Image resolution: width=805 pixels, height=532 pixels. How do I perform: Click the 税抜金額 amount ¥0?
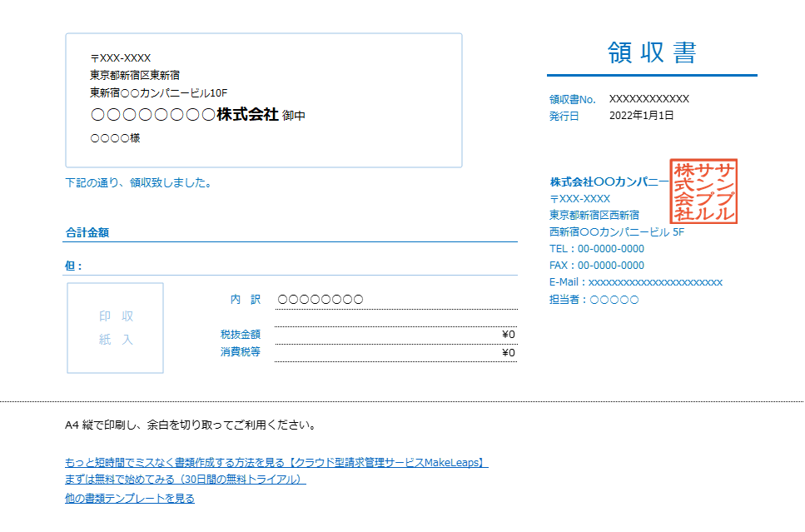509,335
